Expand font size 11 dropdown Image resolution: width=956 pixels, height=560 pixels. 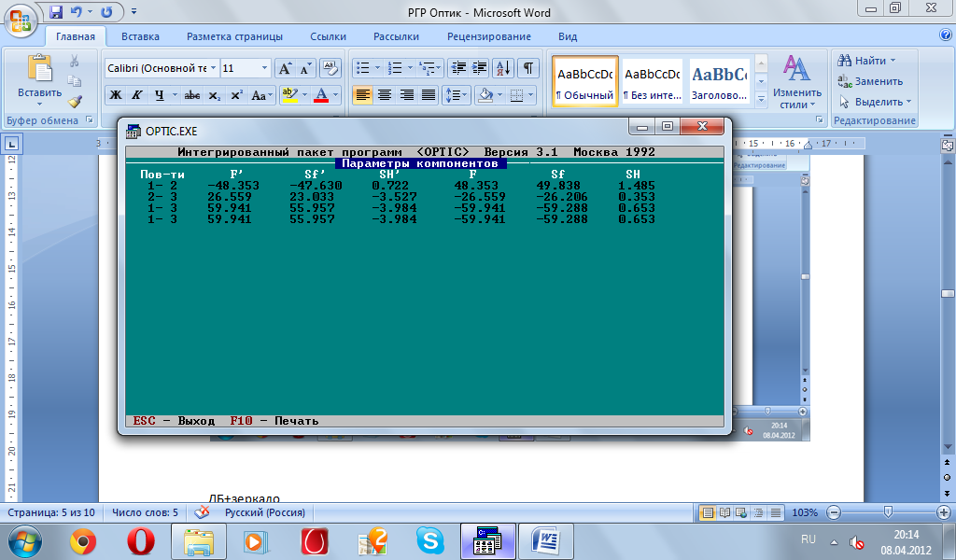pyautogui.click(x=264, y=68)
